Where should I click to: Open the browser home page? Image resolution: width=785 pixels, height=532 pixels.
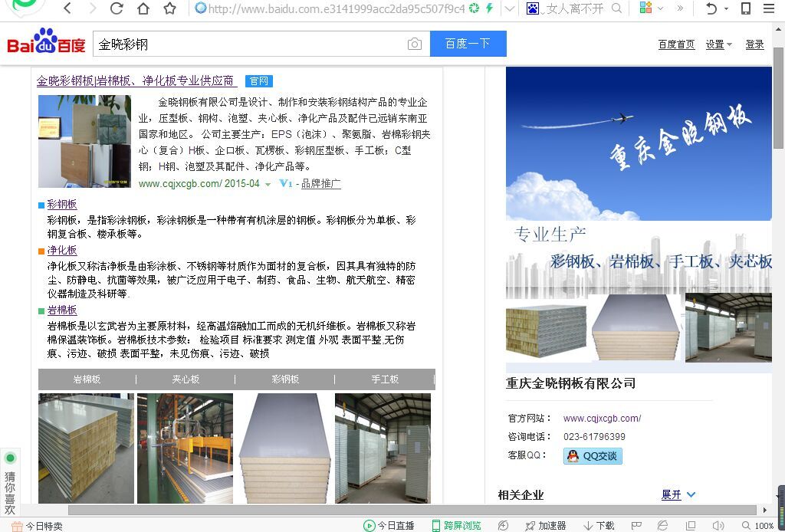click(143, 8)
